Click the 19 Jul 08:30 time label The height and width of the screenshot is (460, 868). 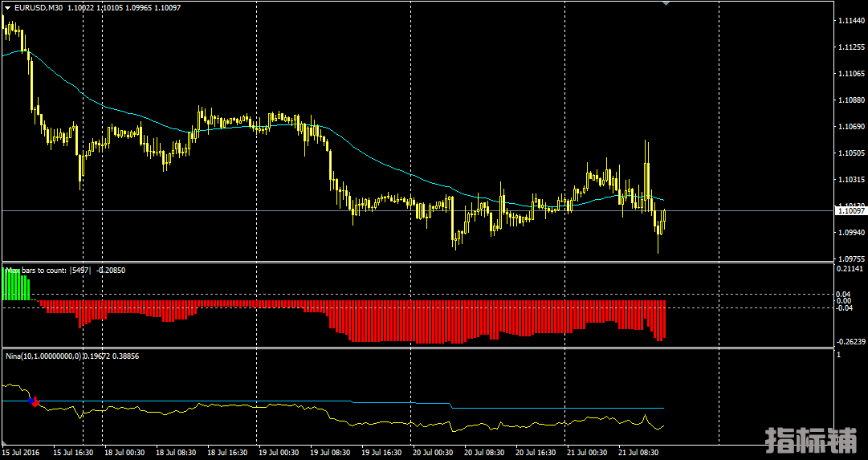[x=328, y=452]
